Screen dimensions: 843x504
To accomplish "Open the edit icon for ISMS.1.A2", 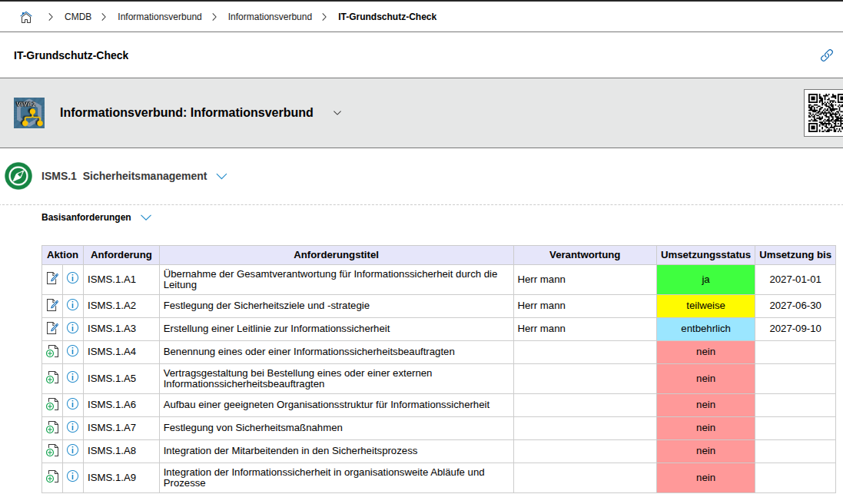I will [x=52, y=305].
